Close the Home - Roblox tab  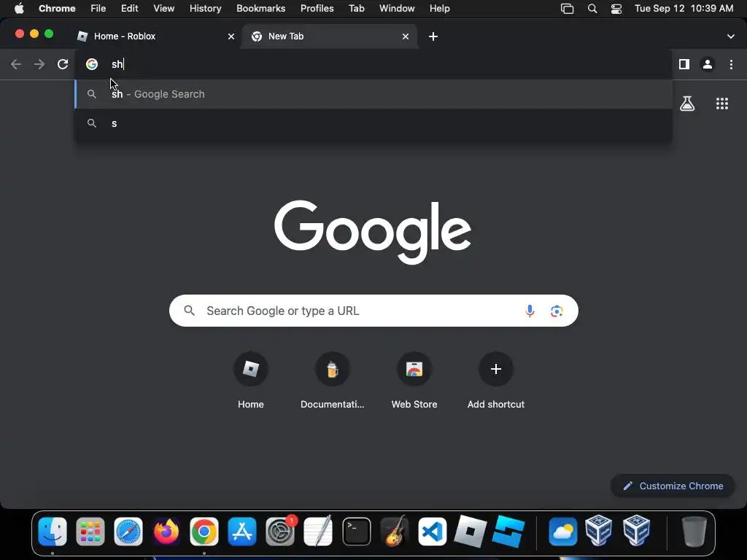coord(231,36)
